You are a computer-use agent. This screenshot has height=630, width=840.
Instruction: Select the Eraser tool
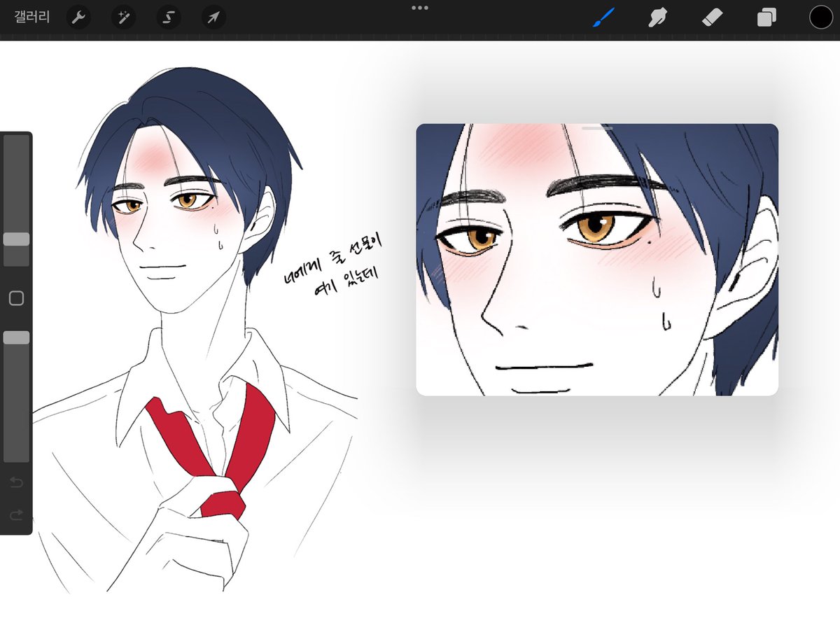coord(712,17)
